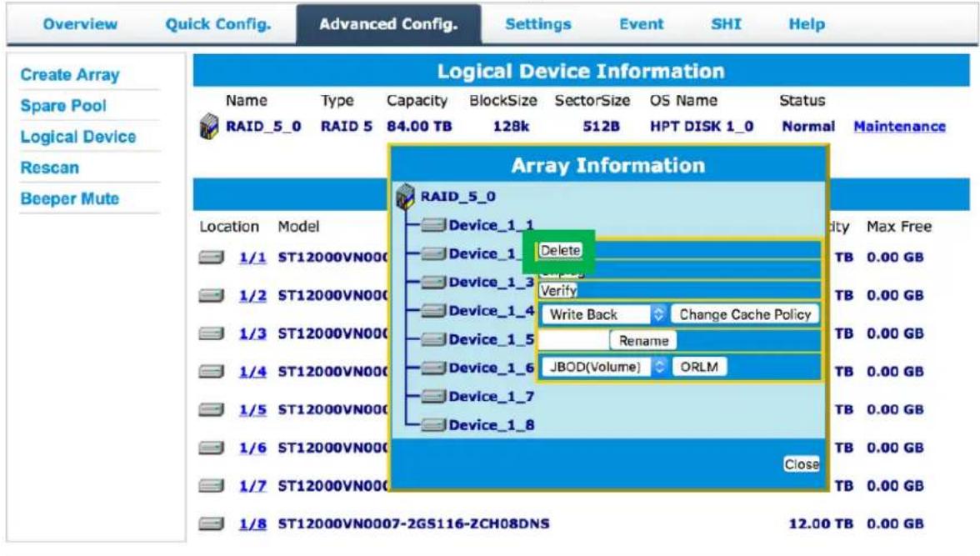Click the rename text input field

tap(573, 341)
